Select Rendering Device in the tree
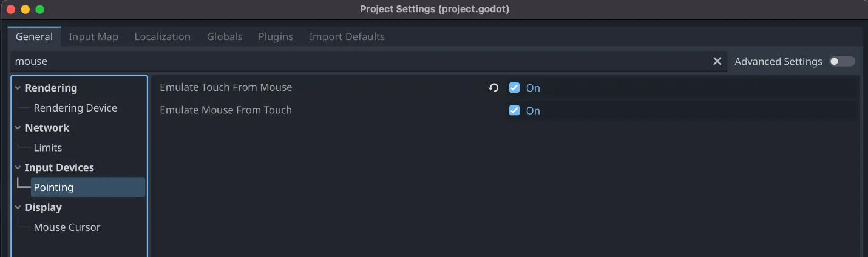The width and height of the screenshot is (868, 257). pos(75,108)
